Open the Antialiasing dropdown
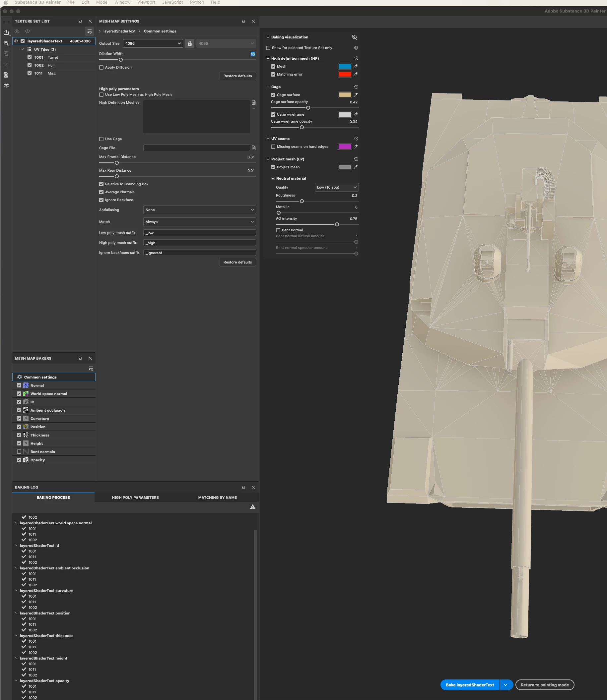Screen dimensions: 607x700 click(x=199, y=210)
